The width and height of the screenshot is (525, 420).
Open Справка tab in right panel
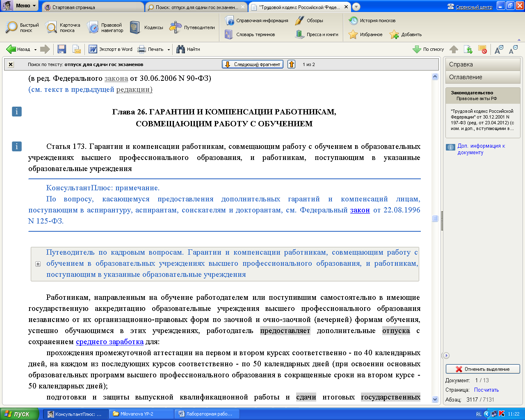(483, 64)
